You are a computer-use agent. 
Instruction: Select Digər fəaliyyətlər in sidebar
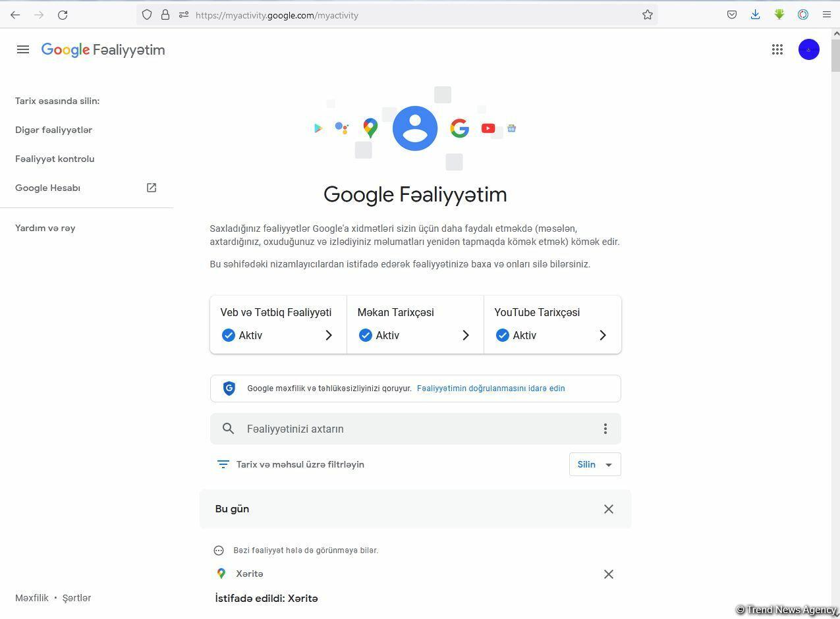pos(53,130)
